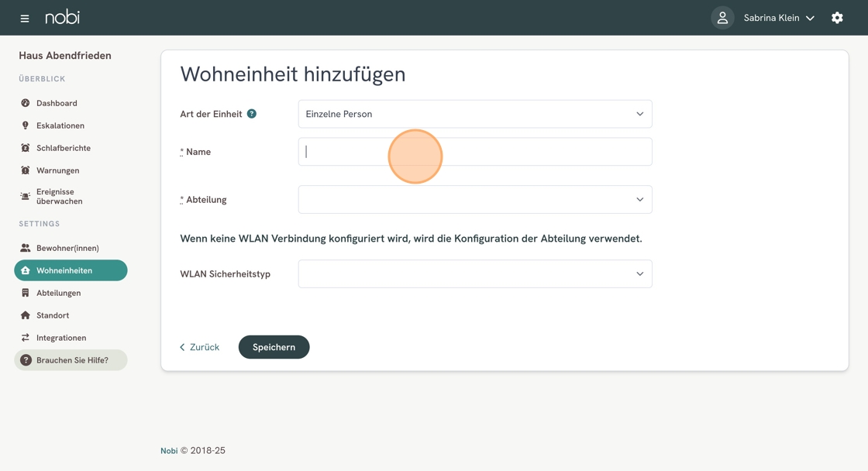Click the Standort house icon
The image size is (868, 471).
tap(25, 315)
